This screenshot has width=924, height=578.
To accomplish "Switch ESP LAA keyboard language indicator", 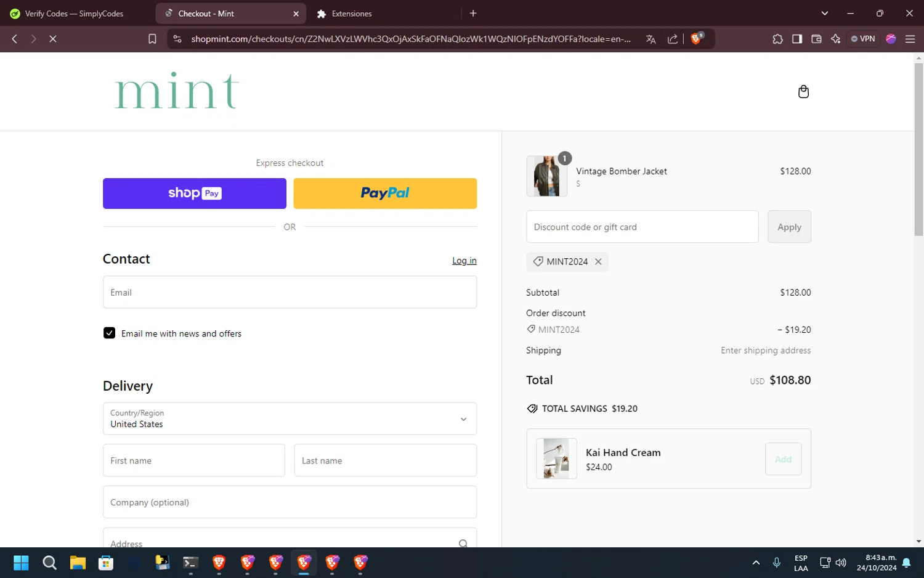I will (x=801, y=563).
